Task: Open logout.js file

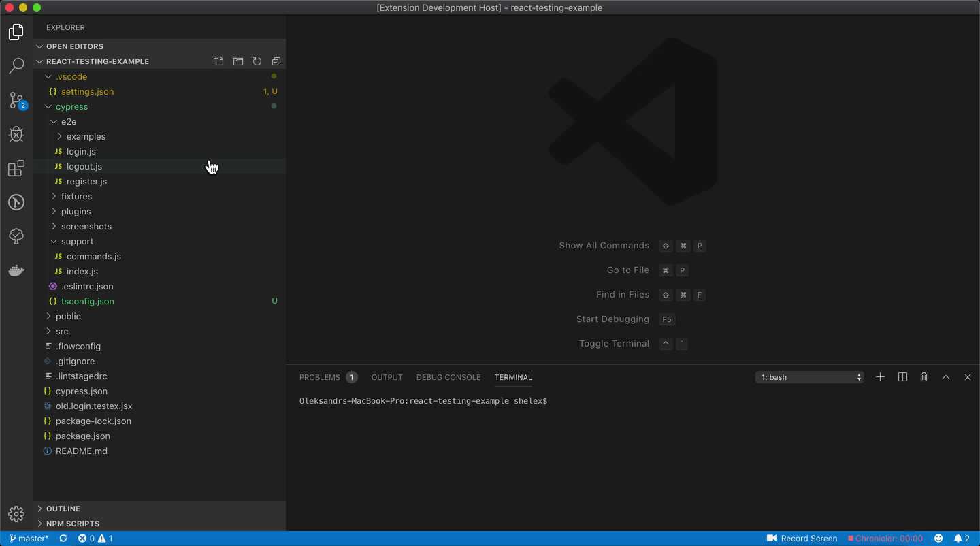Action: click(x=159, y=167)
